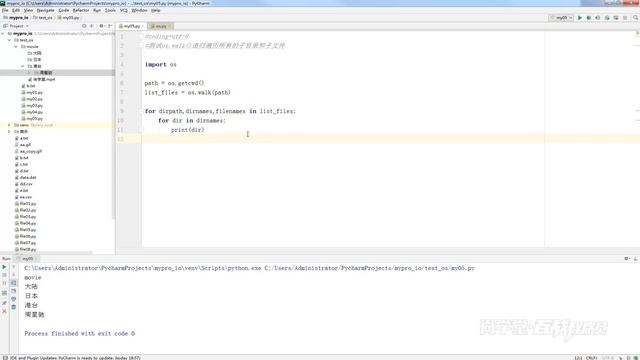The height and width of the screenshot is (360, 640).
Task: Open the Navigate menu
Action: (x=45, y=10)
